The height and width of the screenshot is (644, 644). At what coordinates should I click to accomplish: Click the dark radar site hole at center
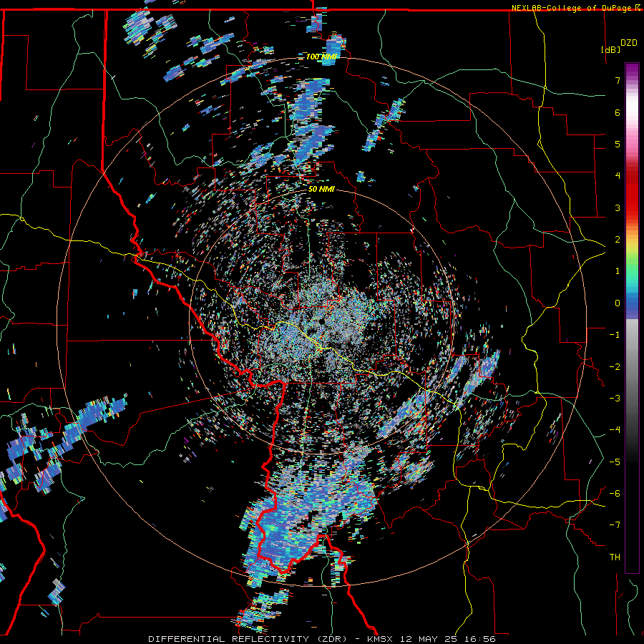point(321,321)
